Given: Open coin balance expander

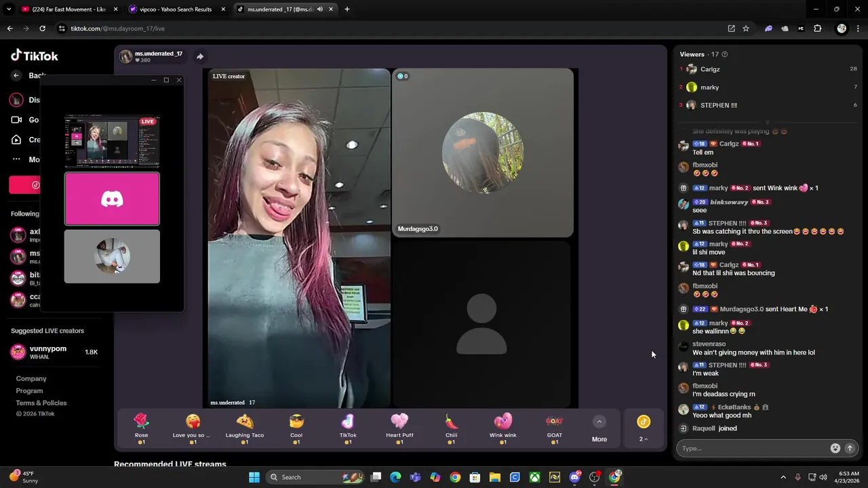Looking at the screenshot, I should 644,430.
